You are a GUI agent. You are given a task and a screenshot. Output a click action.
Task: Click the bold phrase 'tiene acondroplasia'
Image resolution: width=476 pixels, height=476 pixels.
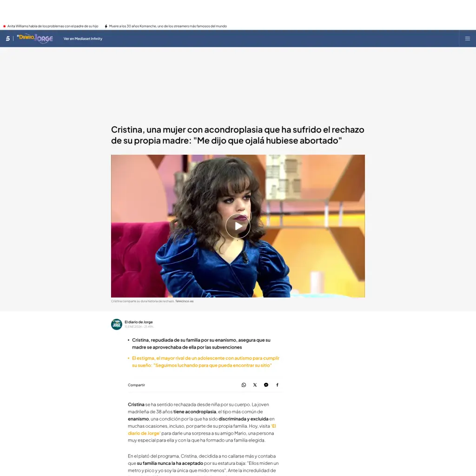tap(195, 412)
